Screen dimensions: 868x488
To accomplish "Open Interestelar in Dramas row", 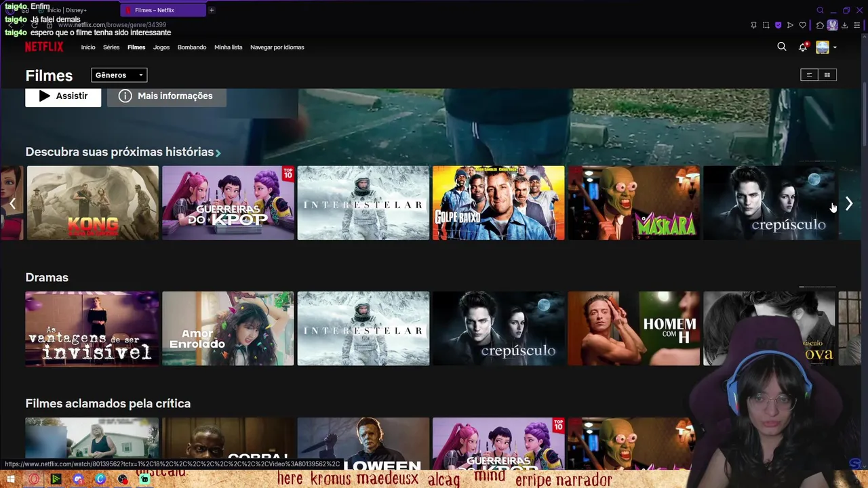I will pos(363,329).
